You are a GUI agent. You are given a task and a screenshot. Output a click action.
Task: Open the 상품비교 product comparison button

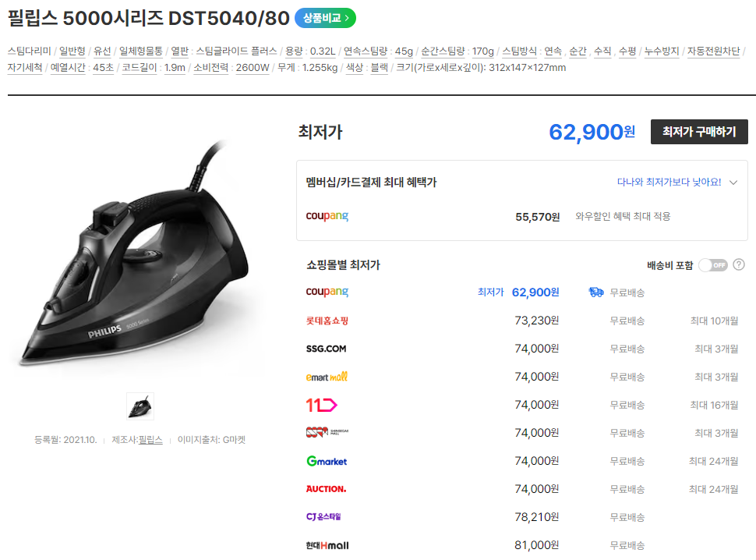325,18
